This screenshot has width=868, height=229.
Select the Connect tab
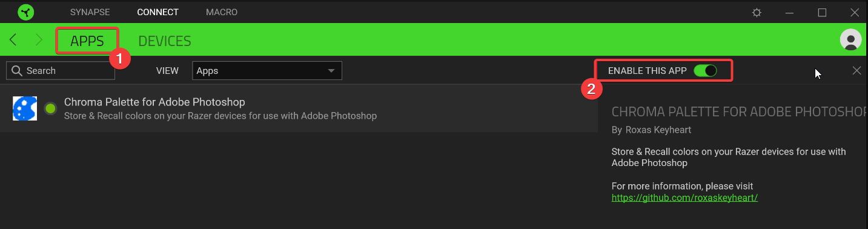click(158, 12)
